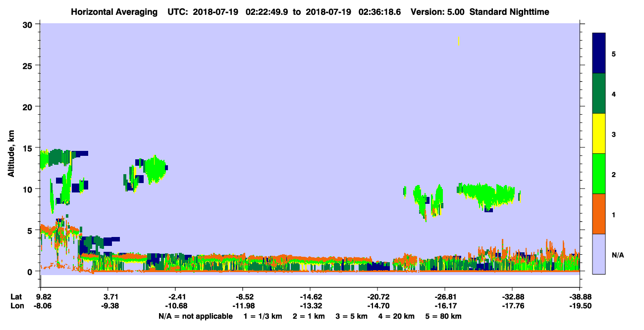Click the 'Altitude, km' axis label
The height and width of the screenshot is (330, 644).
point(11,154)
